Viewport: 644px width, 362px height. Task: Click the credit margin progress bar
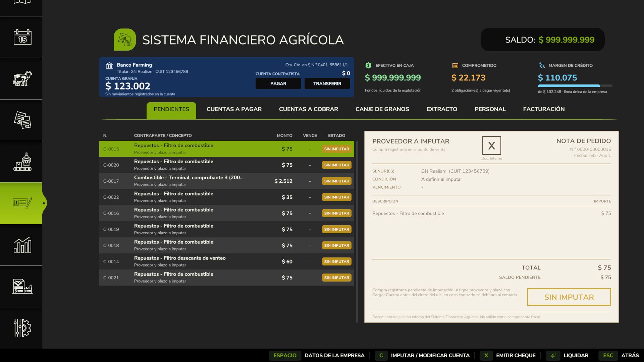pyautogui.click(x=575, y=86)
